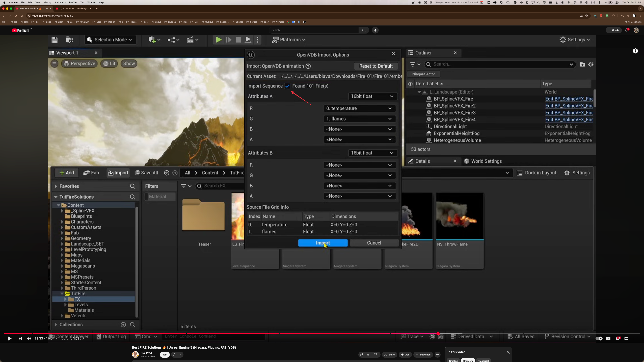Expand the Favorites section
644x362 pixels.
coord(56,186)
